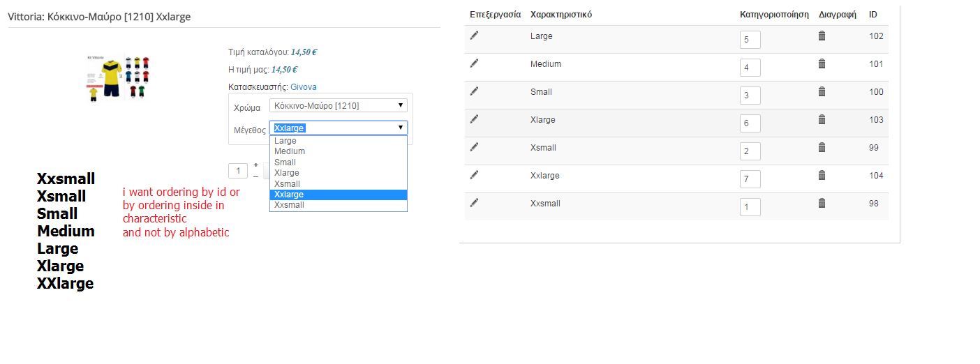Decrease quantity with the minus button
This screenshot has width=980, height=364.
pos(255,176)
